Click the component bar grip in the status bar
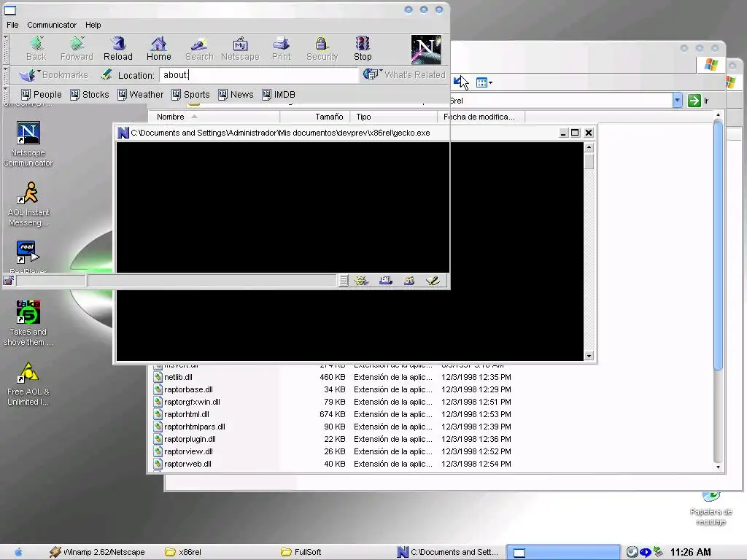This screenshot has height=560, width=747. click(x=344, y=281)
